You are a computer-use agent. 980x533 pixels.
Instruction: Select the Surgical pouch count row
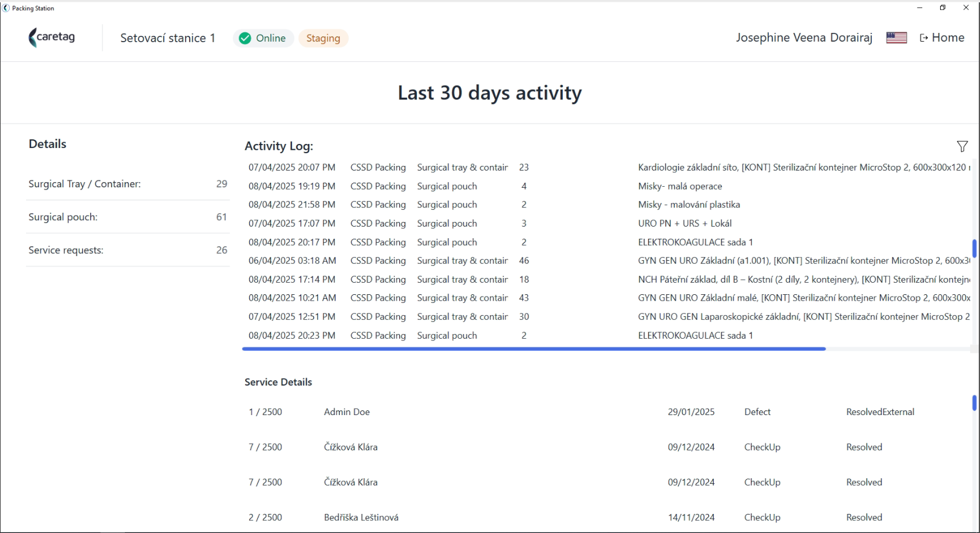[128, 217]
